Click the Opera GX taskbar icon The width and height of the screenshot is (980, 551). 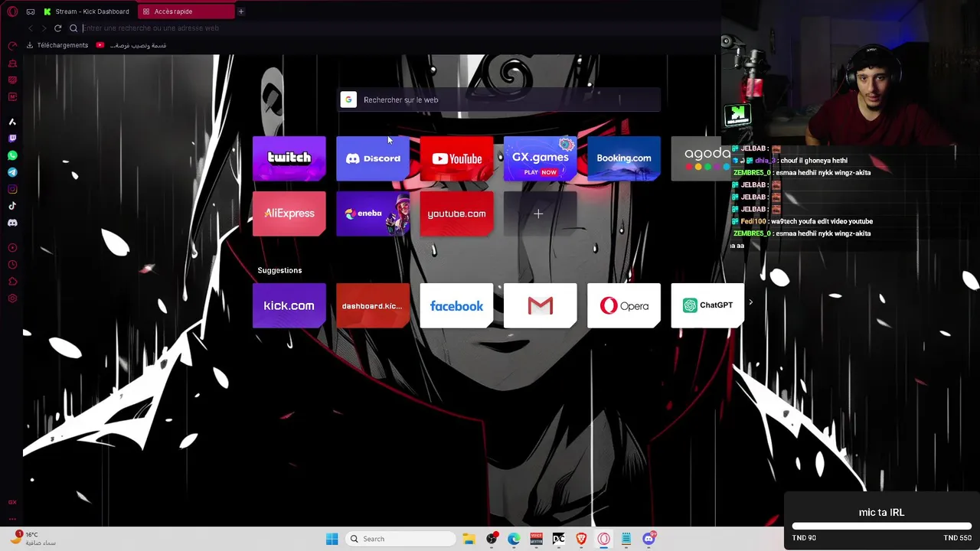(604, 539)
